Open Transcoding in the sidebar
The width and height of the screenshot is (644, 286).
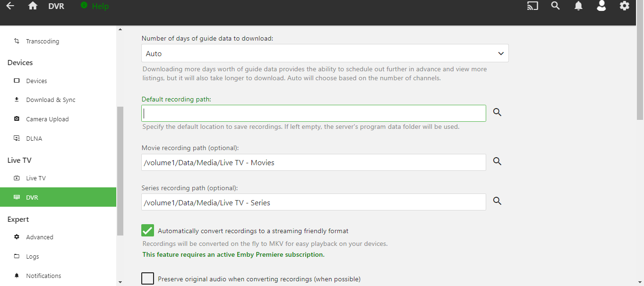tap(43, 42)
